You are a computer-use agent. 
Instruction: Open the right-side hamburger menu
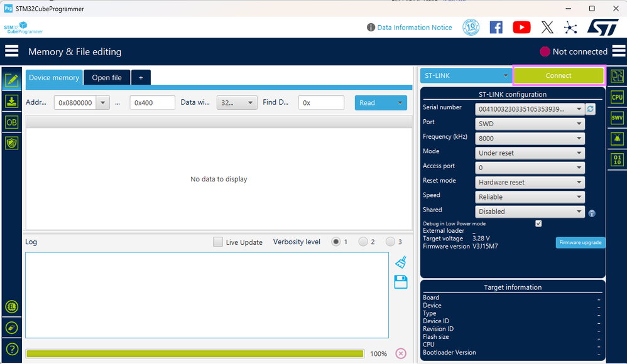(x=618, y=51)
